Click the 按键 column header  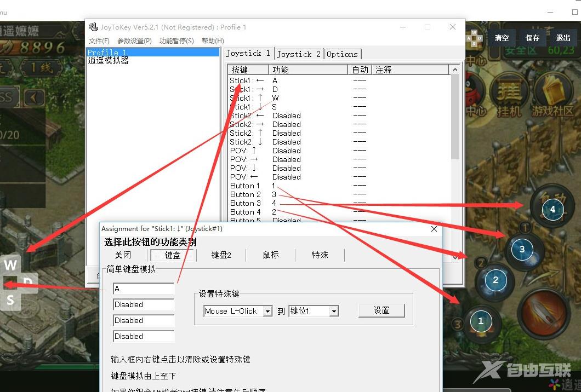(x=248, y=70)
